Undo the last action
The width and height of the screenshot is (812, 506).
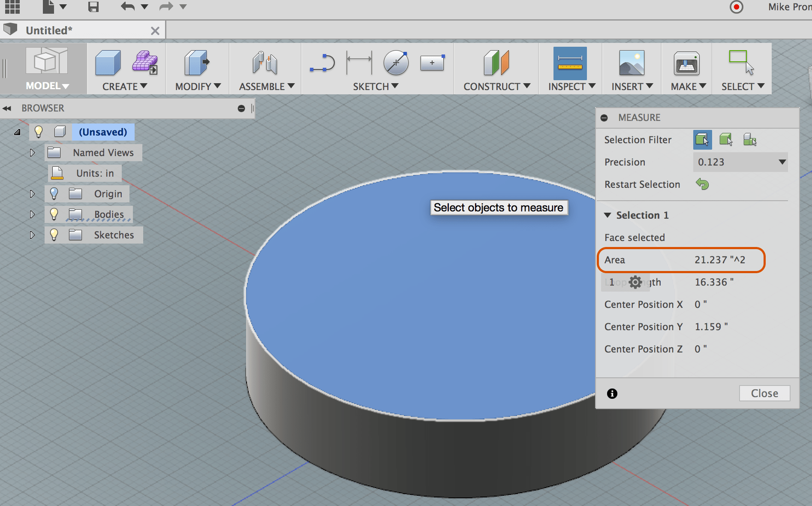tap(127, 6)
